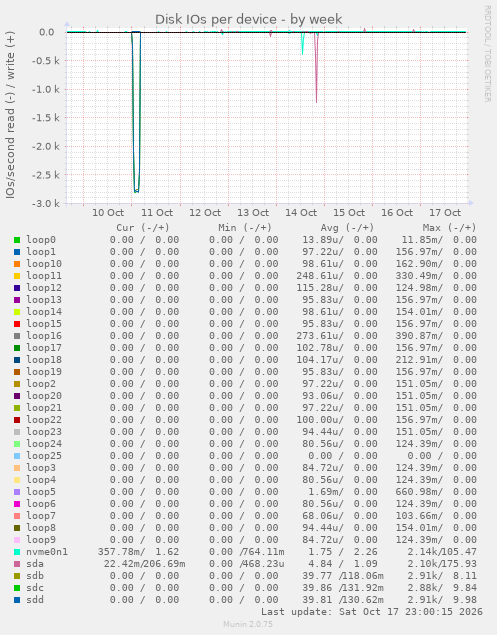Click the loop10 orange legend swatch
This screenshot has height=635, width=497.
[x=17, y=264]
